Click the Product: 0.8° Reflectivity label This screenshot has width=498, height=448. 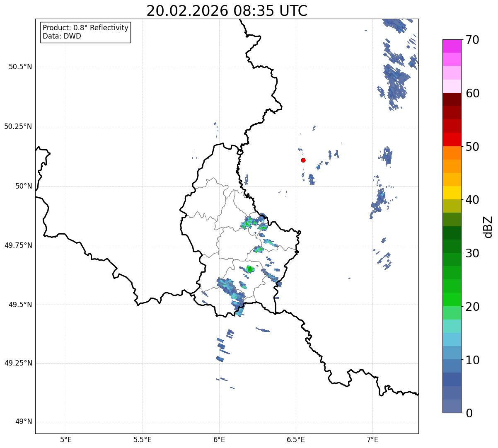(x=86, y=28)
